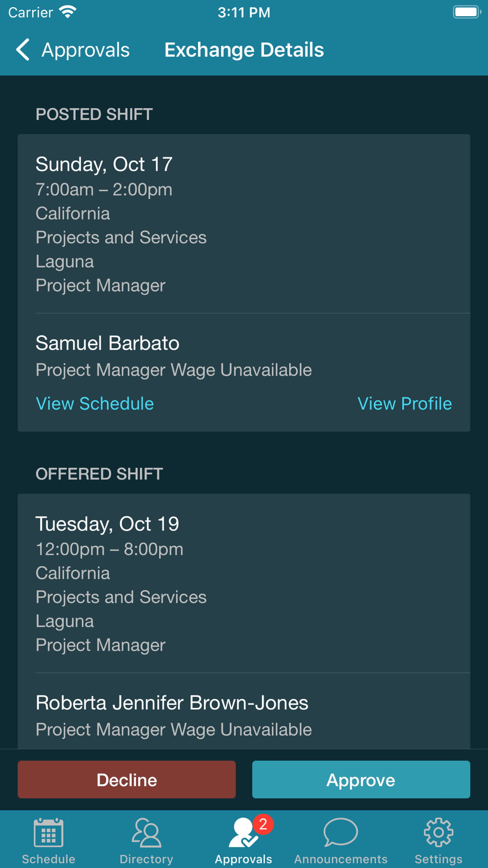Switch to the Announcements tab label
488x868 pixels.
(341, 859)
